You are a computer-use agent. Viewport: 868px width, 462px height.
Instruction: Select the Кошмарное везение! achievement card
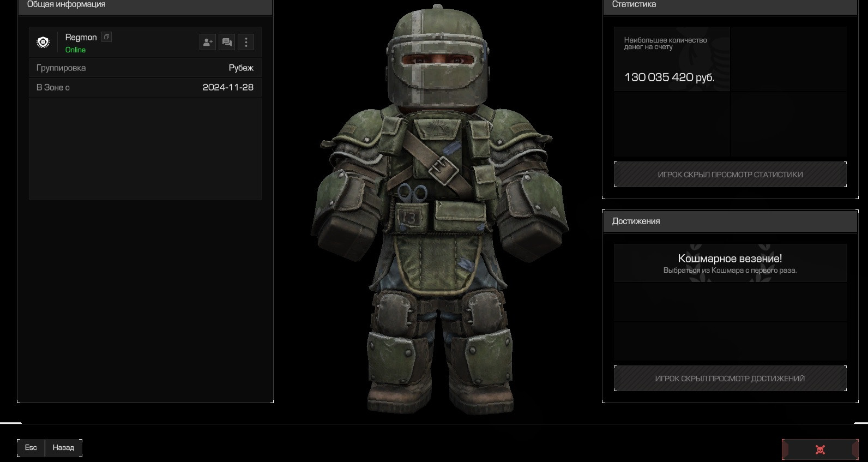730,263
